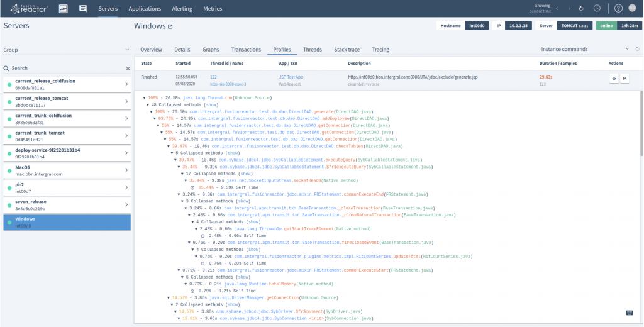Click the 29.63s duration value

(x=546, y=77)
